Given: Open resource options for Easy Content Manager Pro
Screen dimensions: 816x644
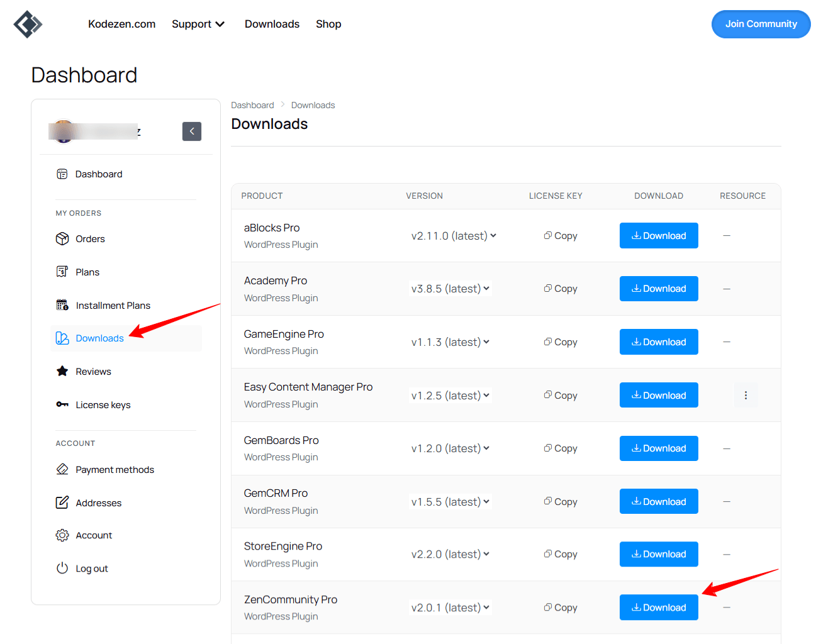Looking at the screenshot, I should pos(746,396).
